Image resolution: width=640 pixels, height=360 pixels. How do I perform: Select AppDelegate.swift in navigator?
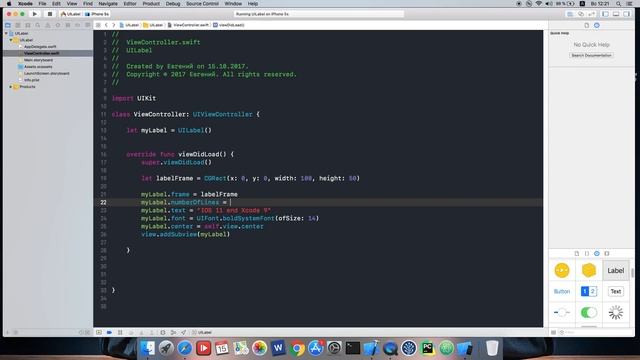pyautogui.click(x=40, y=47)
